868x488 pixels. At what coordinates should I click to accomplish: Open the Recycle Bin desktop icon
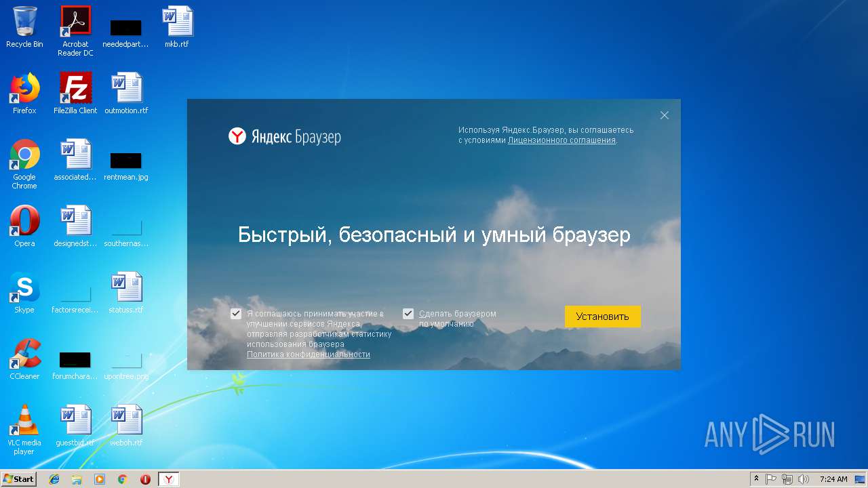(x=24, y=27)
